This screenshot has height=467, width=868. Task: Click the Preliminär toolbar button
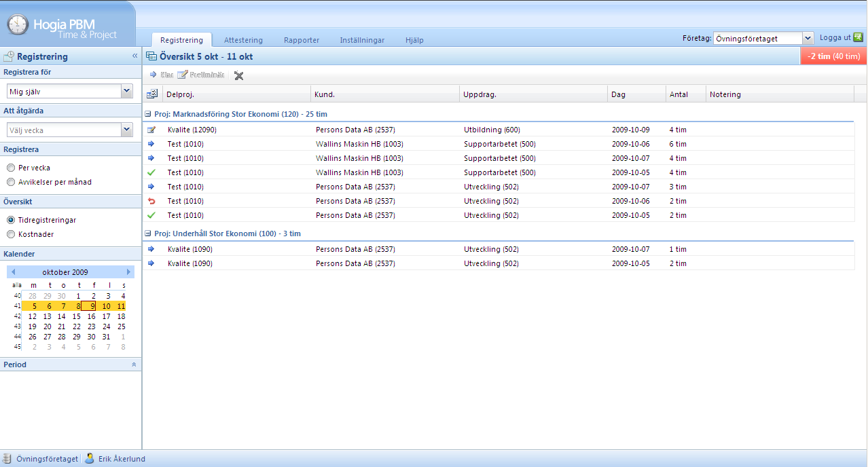coord(201,75)
